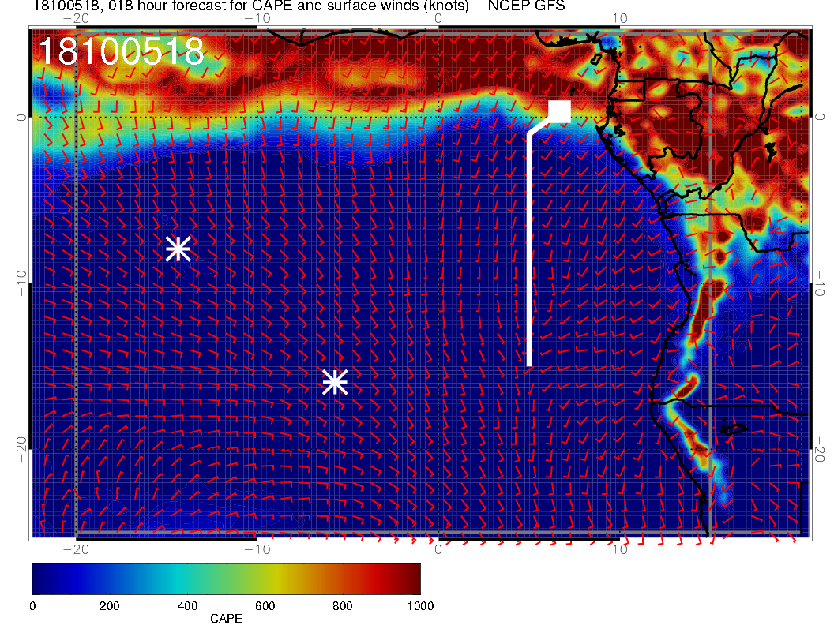This screenshot has height=644, width=834.
Task: Click the lower white asterisk marker
Action: [x=335, y=382]
